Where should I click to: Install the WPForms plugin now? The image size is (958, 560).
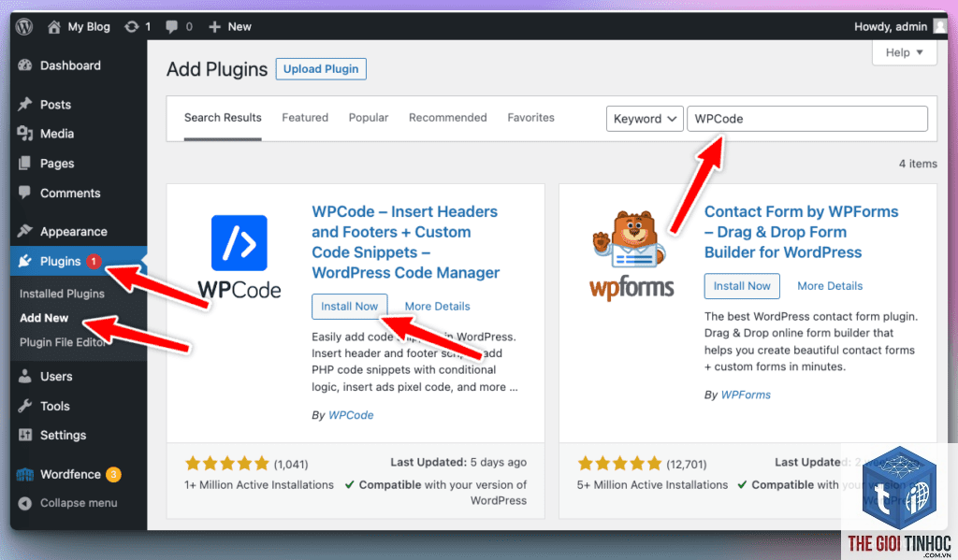[x=742, y=286]
